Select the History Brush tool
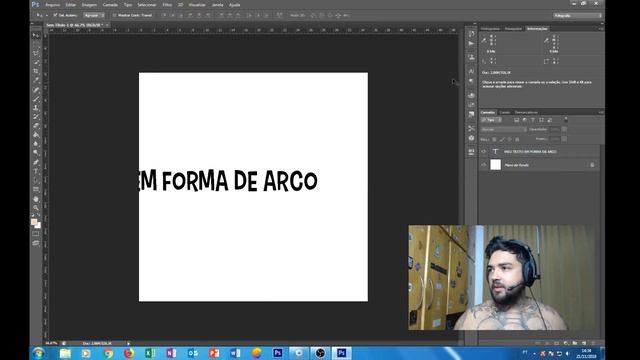 coord(36,117)
